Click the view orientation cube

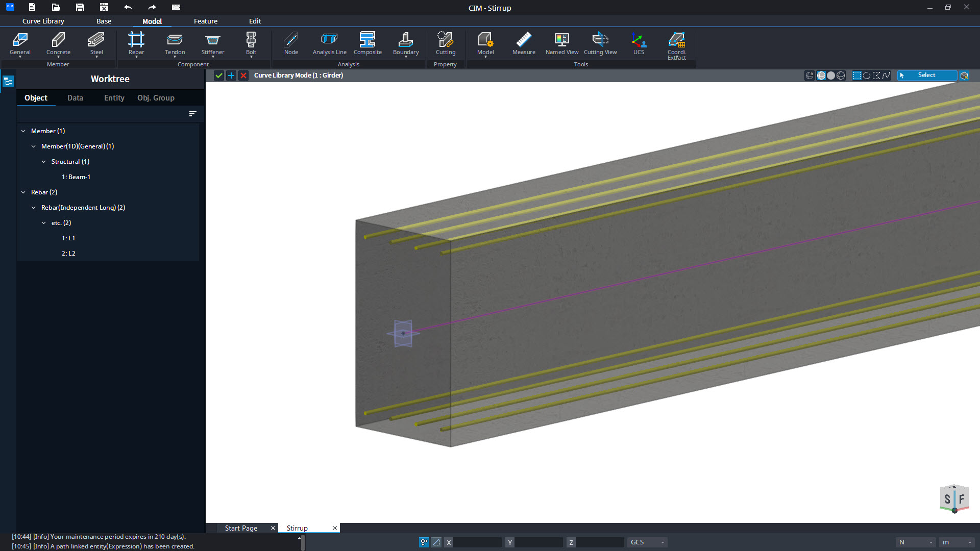coord(954,498)
